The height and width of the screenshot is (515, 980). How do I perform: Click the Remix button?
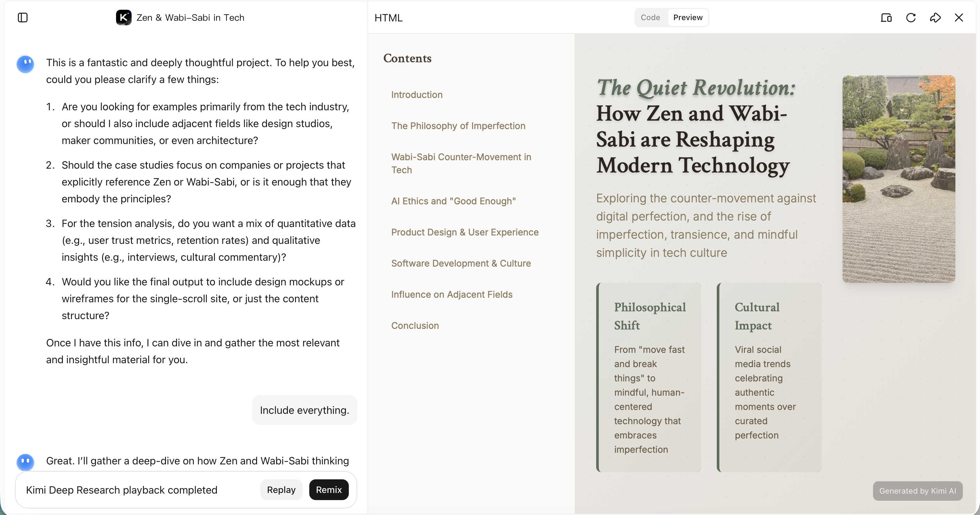click(x=329, y=490)
